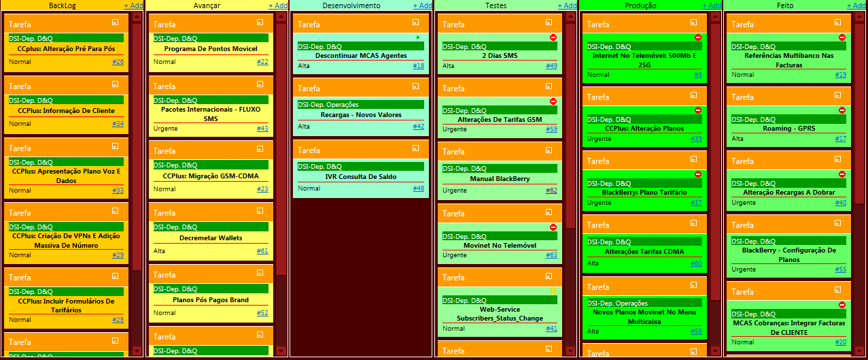Collapse the Decremetar Wallets card
The height and width of the screenshot is (360, 868).
pos(260,211)
